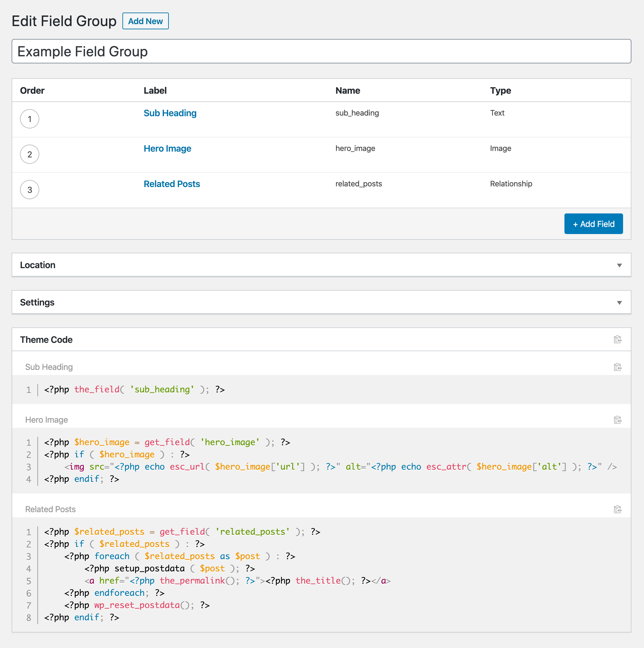This screenshot has height=648, width=644.
Task: Click the order circle beside Related Posts
Action: point(30,190)
